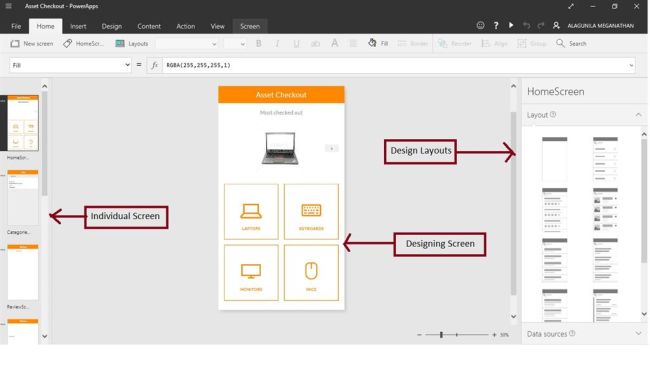Click the Data sources info icon
This screenshot has width=650, height=365.
pyautogui.click(x=572, y=333)
